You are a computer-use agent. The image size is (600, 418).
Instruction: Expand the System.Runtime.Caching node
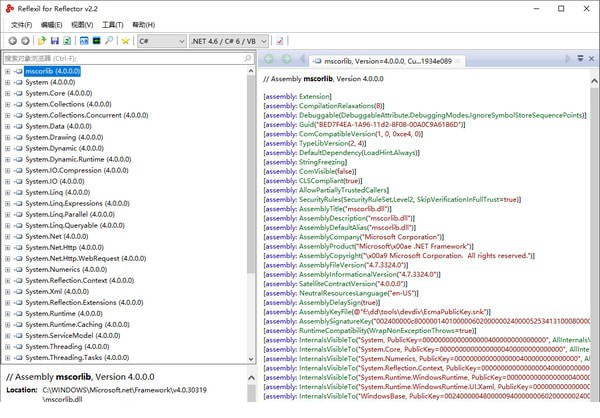8,325
